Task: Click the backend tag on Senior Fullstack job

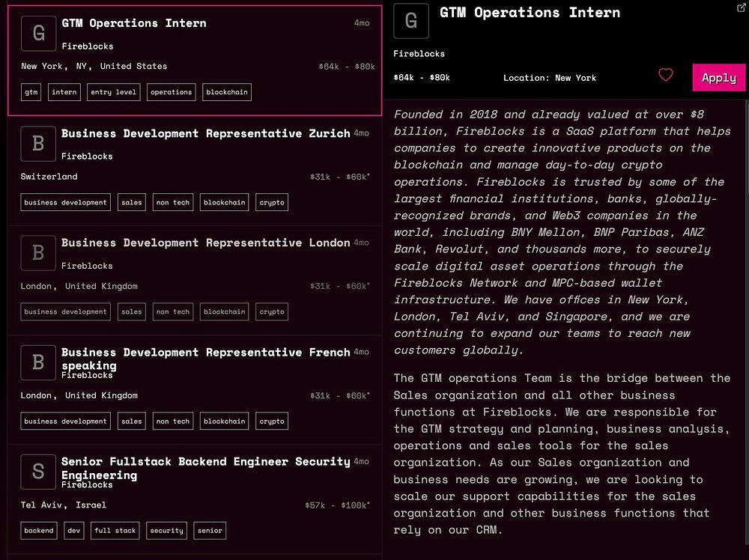Action: tap(39, 530)
